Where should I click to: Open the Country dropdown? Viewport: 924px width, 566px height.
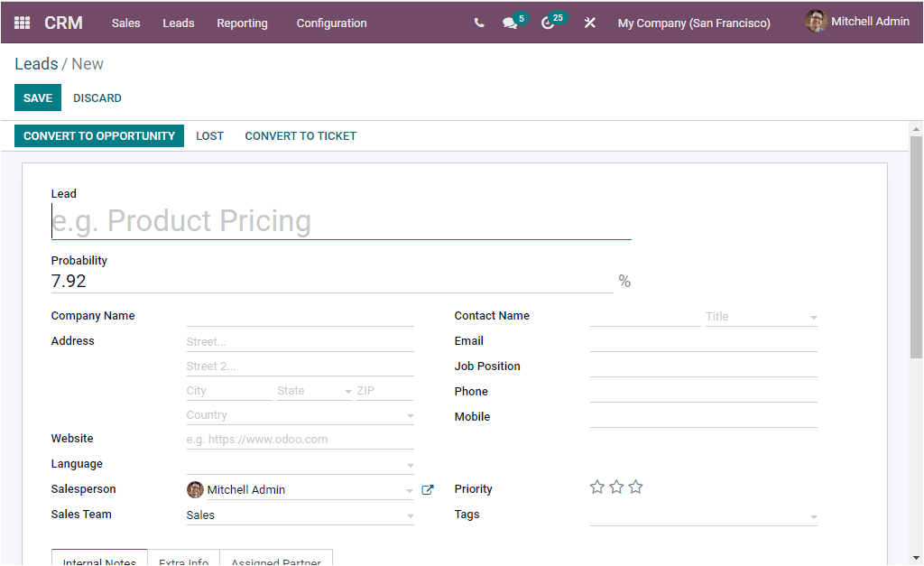point(411,414)
